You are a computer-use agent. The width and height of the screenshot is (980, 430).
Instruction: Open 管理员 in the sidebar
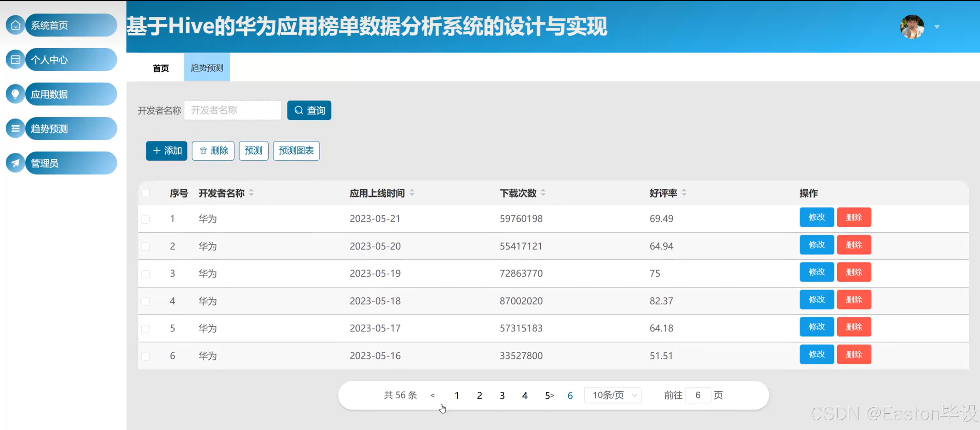(x=71, y=163)
